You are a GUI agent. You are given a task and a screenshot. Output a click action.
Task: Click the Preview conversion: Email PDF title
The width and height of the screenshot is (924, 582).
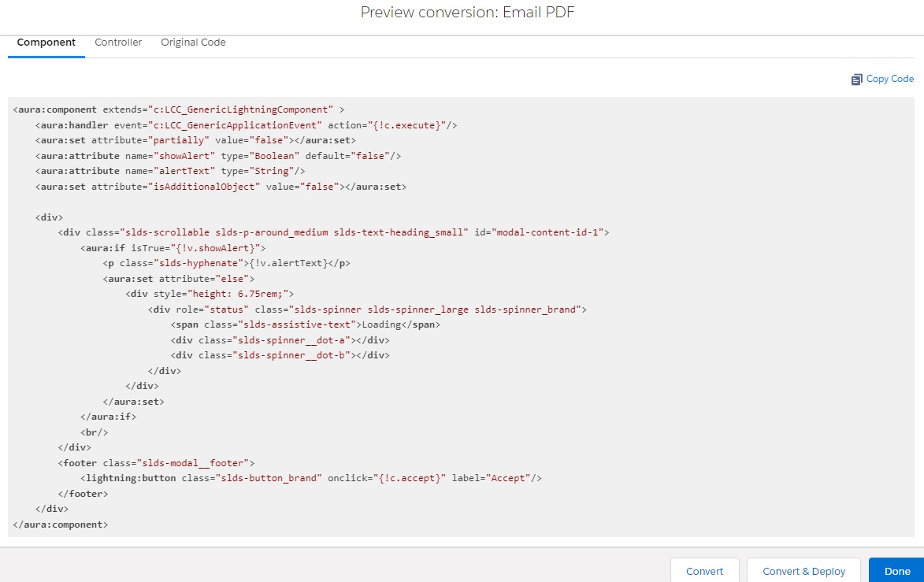467,12
